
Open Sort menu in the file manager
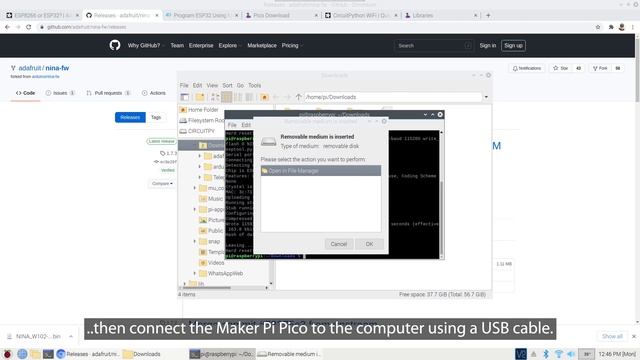coord(227,85)
